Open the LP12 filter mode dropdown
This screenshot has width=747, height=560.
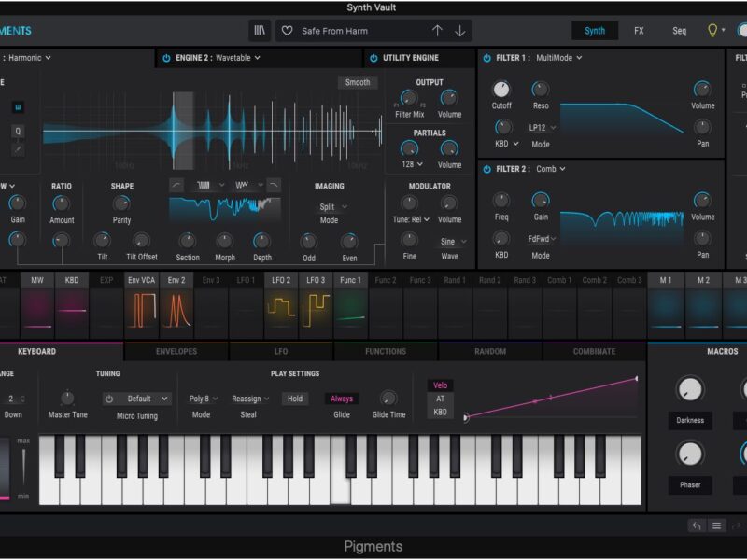point(542,127)
